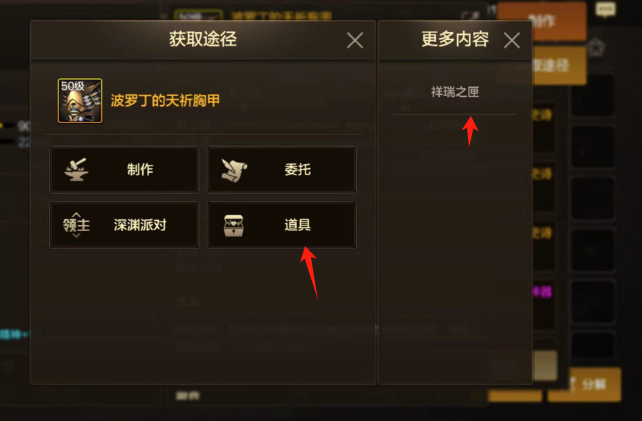This screenshot has height=421, width=642.
Task: Click the 委托 text label
Action: coord(298,170)
